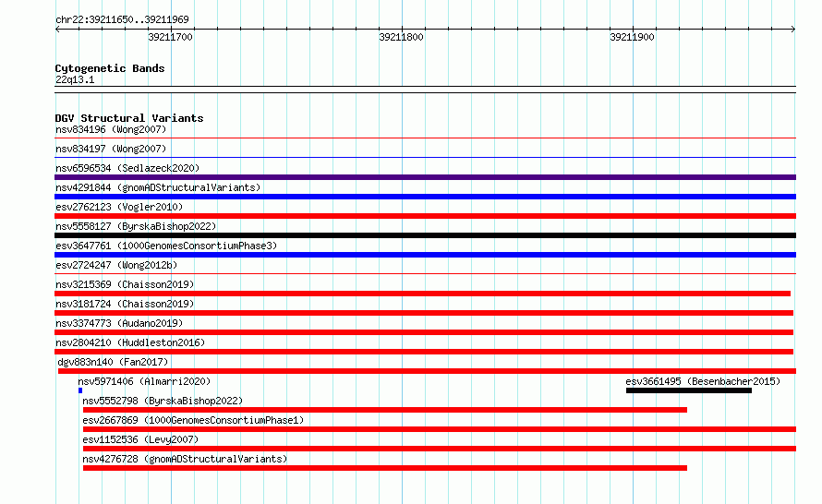The image size is (822, 504).
Task: Select the blue nsv4291844 variant bar
Action: pos(425,197)
